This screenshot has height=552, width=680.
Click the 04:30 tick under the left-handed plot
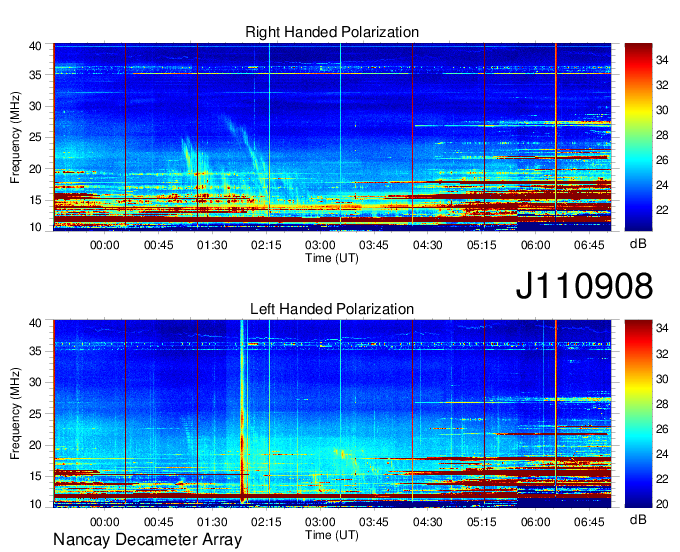tap(428, 522)
